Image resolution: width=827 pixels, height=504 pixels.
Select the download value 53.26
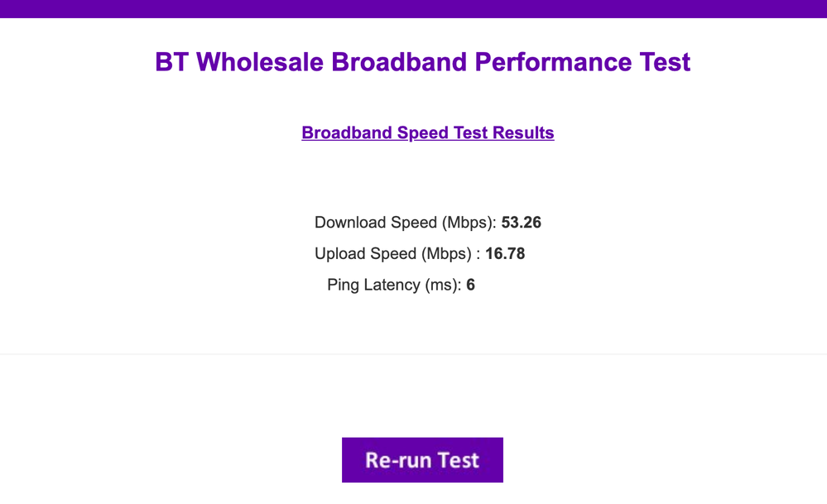[x=522, y=223]
